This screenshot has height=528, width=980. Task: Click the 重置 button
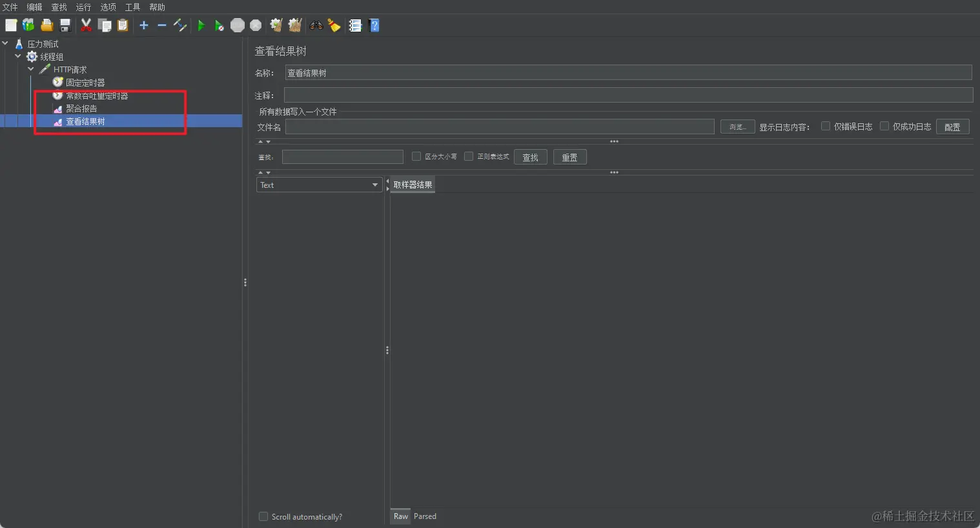(x=569, y=157)
